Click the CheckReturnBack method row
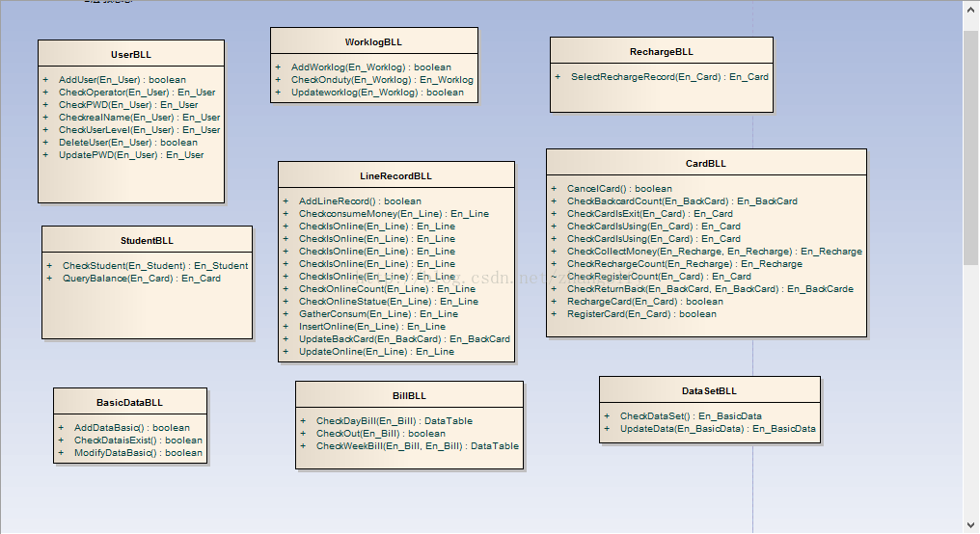Image resolution: width=980 pixels, height=534 pixels. [710, 288]
